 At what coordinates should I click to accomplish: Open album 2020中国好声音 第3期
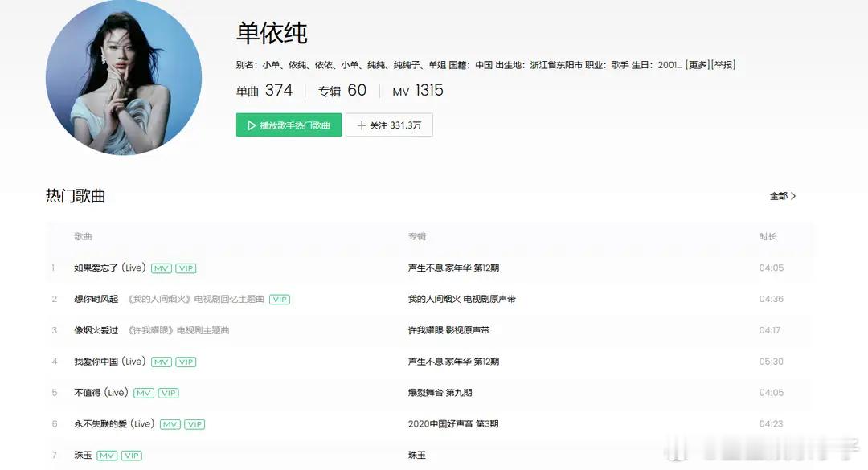tap(453, 424)
